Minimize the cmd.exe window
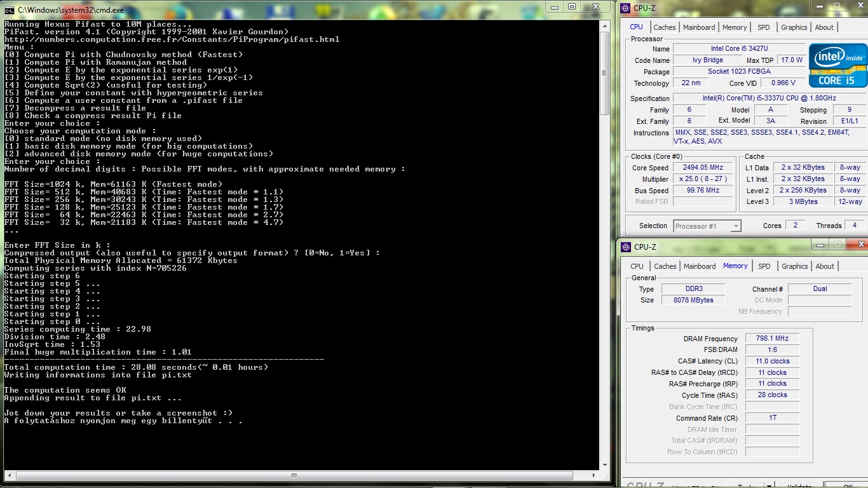 554,6
